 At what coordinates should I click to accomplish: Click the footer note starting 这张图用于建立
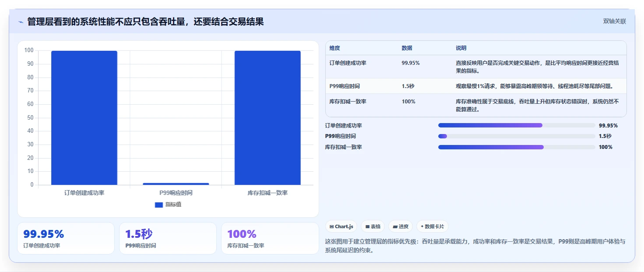coord(475,246)
